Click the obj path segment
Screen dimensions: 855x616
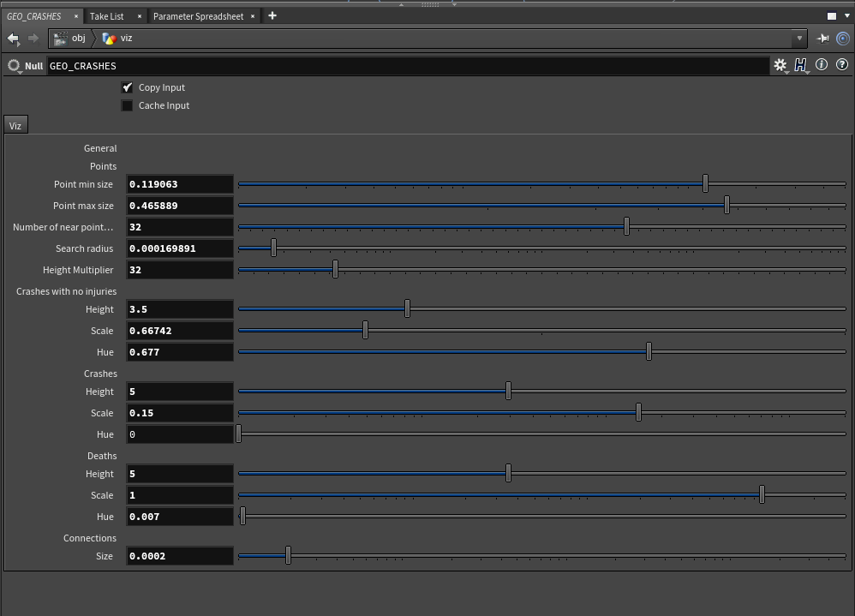click(x=79, y=39)
